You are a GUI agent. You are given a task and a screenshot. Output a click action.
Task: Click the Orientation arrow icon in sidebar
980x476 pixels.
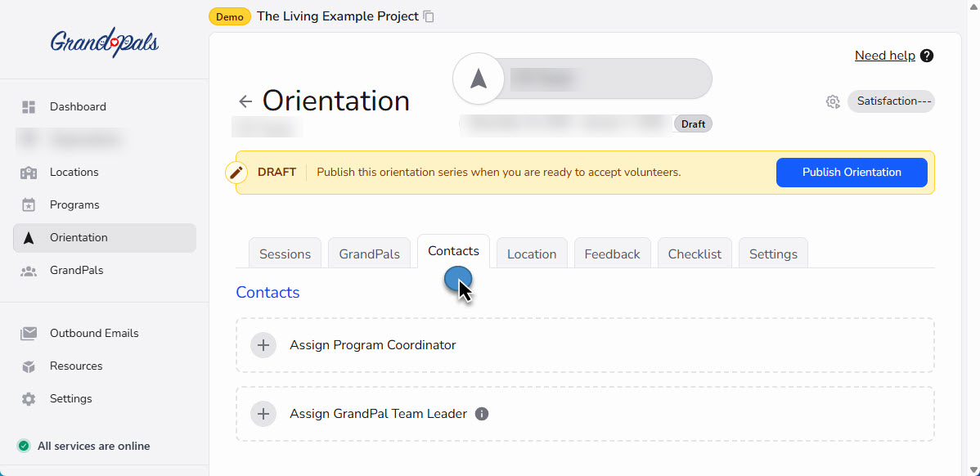[x=29, y=238]
